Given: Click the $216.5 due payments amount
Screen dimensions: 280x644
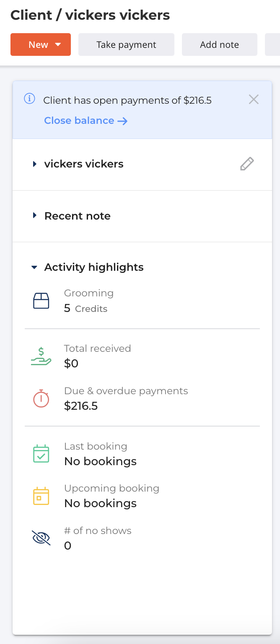Looking at the screenshot, I should [x=81, y=406].
